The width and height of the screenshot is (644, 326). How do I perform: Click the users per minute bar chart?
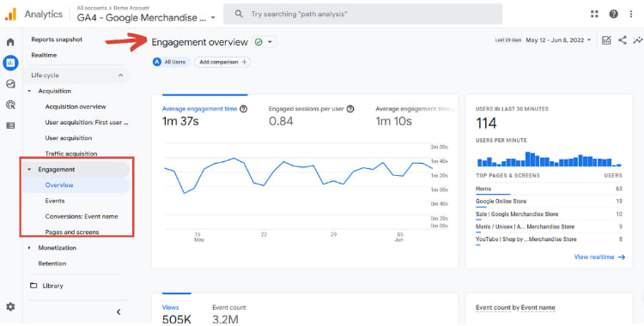point(549,160)
